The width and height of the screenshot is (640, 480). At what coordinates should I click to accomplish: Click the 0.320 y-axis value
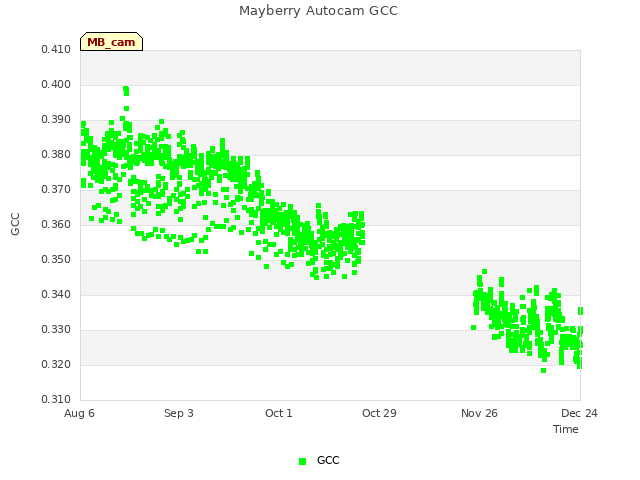tap(56, 364)
